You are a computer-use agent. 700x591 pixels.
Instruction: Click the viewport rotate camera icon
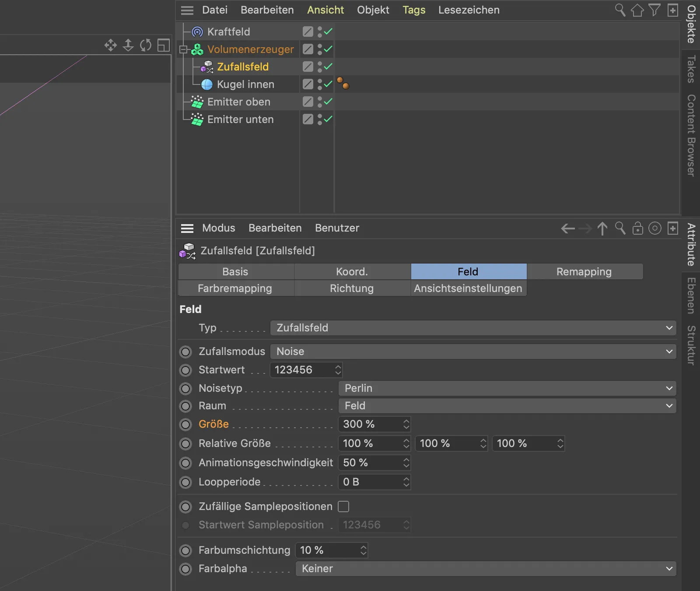[146, 45]
